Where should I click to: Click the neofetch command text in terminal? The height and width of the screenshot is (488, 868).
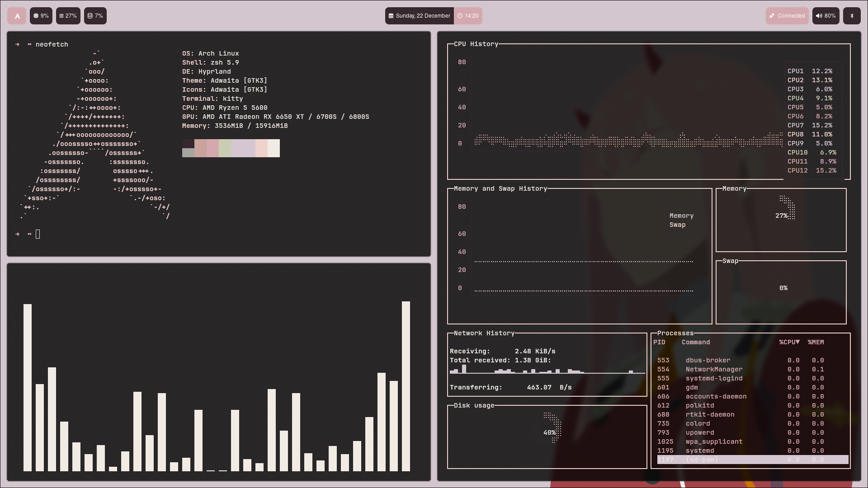[x=52, y=44]
